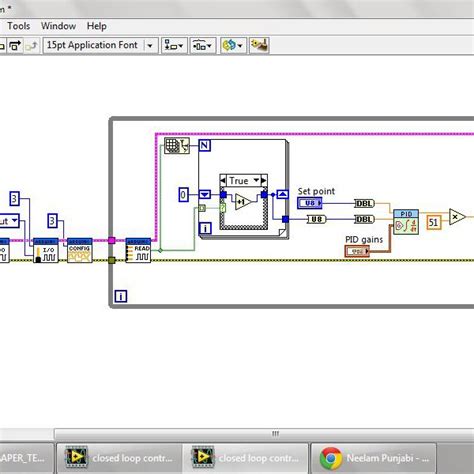Select the PID gains cluster terminal

(357, 251)
